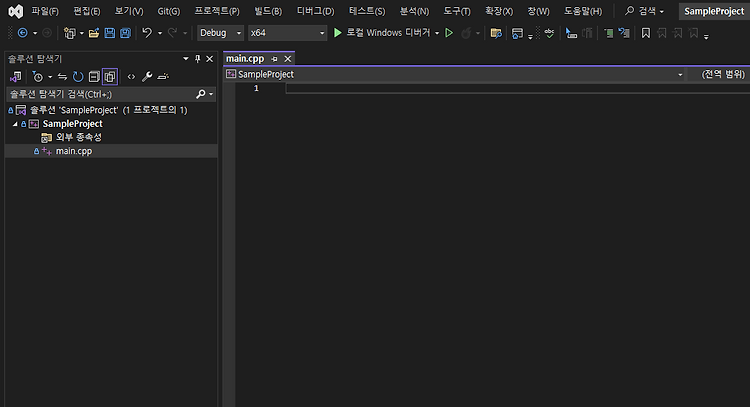
Task: Open the 디버그(D) menu
Action: [x=315, y=11]
